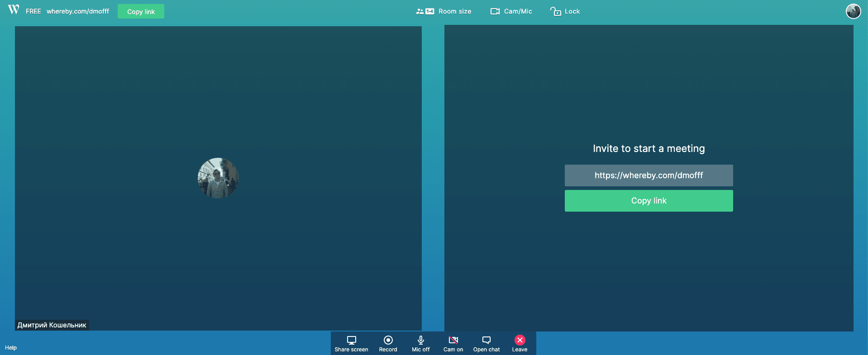The width and height of the screenshot is (868, 355).
Task: Open Room size settings
Action: coord(444,11)
